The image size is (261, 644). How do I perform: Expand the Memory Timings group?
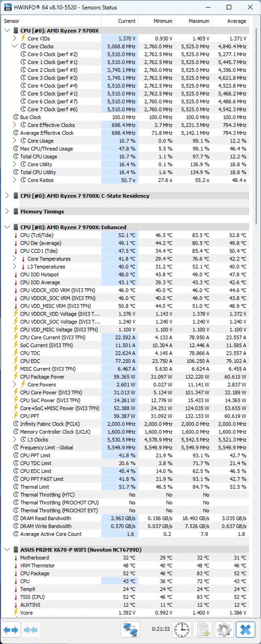pos(7,211)
